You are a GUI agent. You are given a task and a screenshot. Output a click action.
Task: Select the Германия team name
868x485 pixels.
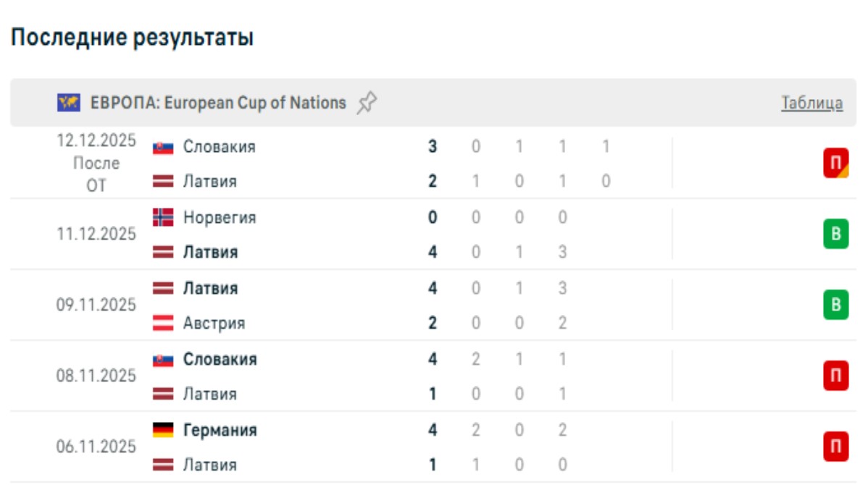220,430
